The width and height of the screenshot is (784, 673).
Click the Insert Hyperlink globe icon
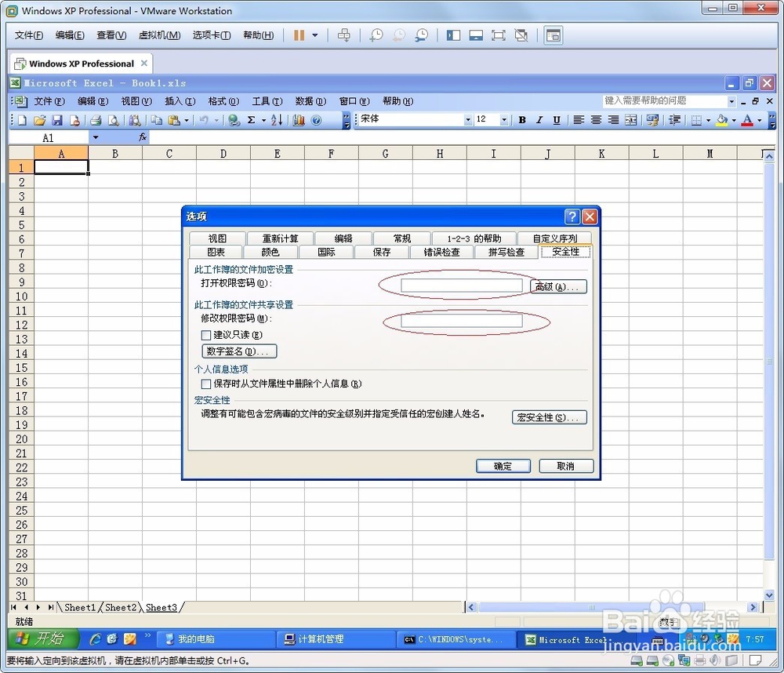(x=234, y=120)
